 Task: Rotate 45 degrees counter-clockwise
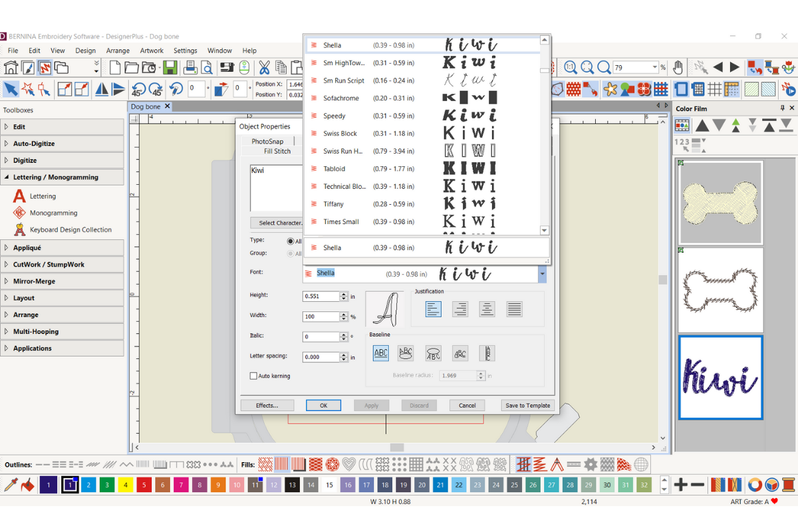(x=138, y=89)
